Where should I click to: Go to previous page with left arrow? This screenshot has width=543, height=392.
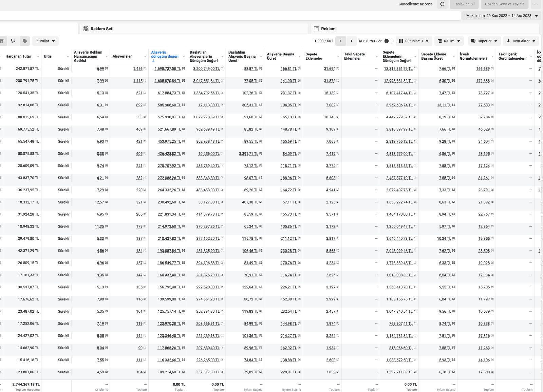click(x=340, y=41)
